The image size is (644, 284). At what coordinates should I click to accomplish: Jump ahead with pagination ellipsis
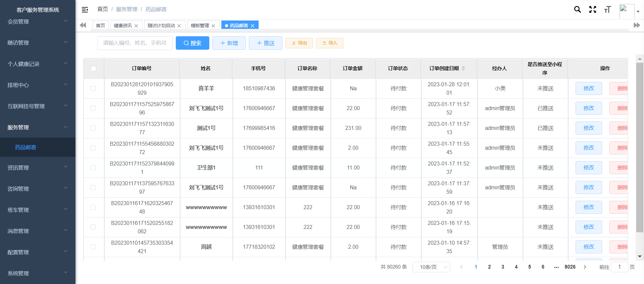(556, 267)
